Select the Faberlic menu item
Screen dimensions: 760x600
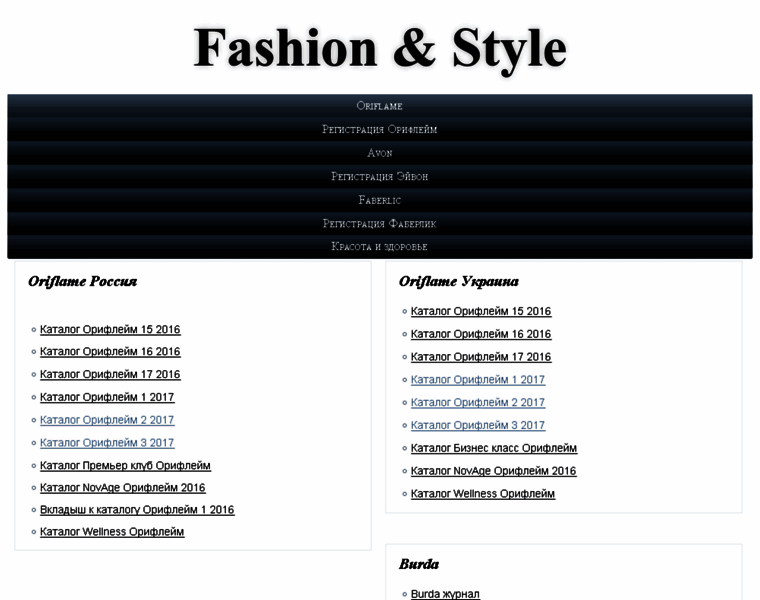pyautogui.click(x=380, y=200)
